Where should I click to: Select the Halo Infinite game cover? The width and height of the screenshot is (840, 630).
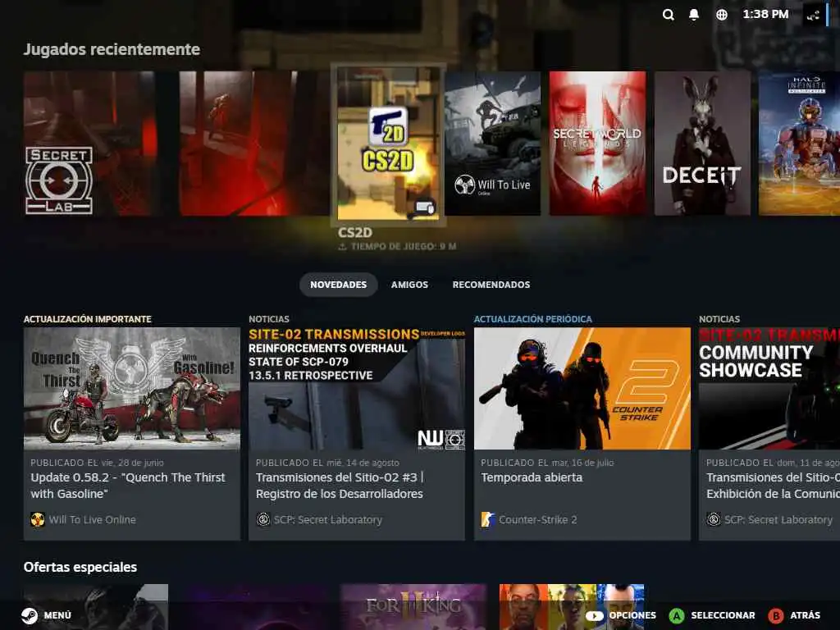[799, 144]
